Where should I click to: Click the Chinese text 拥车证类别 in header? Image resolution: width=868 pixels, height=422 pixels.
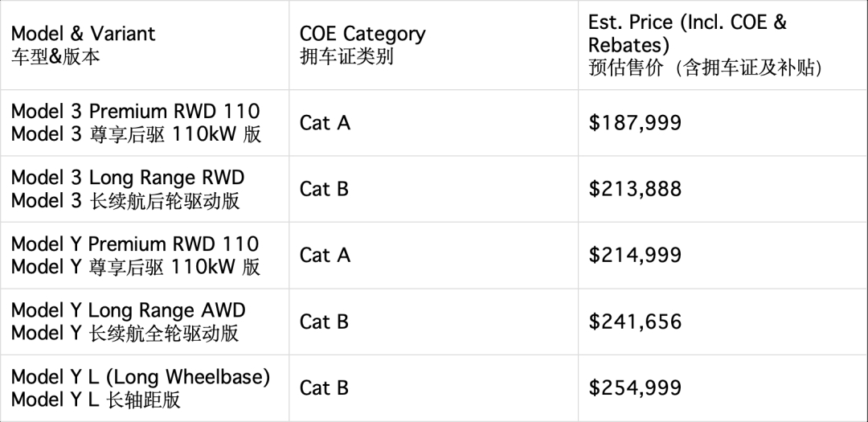point(346,57)
